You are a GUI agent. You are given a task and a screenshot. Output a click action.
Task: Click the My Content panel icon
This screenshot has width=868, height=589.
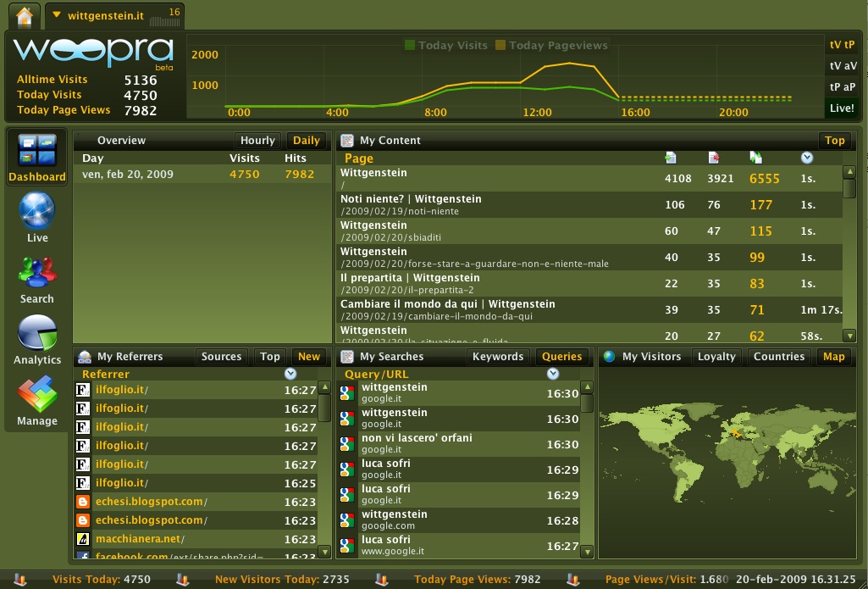click(347, 141)
